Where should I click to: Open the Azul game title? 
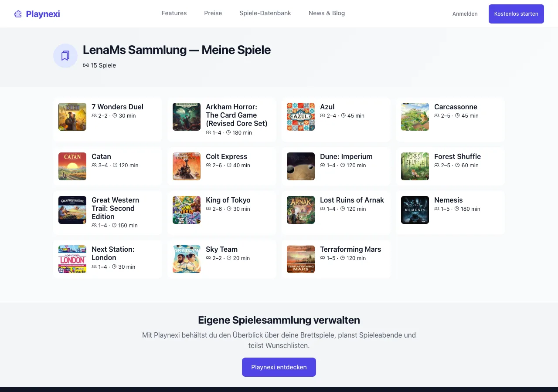click(x=327, y=107)
